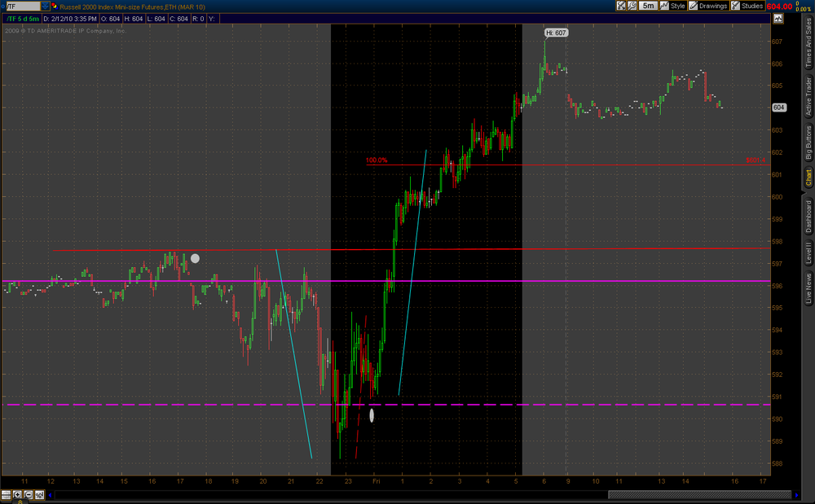This screenshot has height=504, width=815.
Task: Click the Russell 2000 Index instrument title
Action: point(132,7)
